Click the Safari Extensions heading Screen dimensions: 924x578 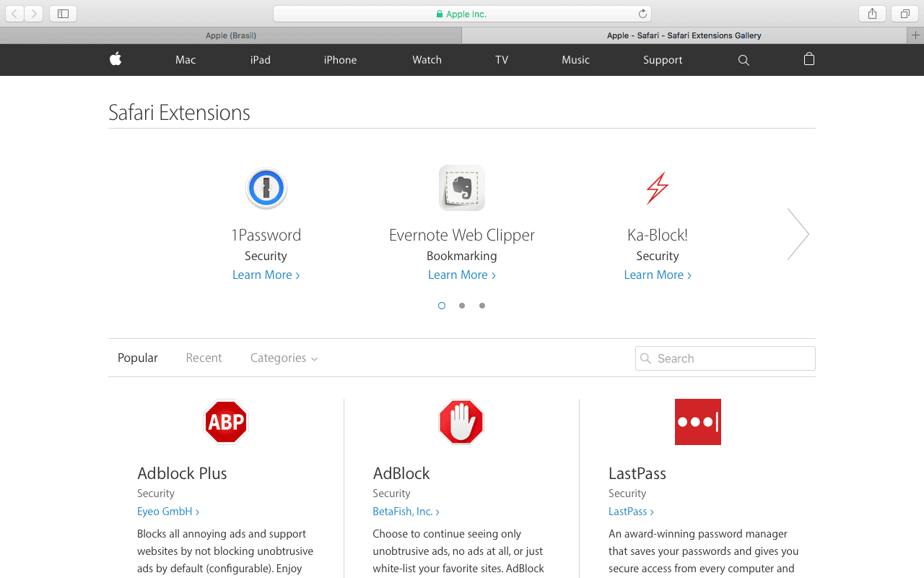tap(179, 113)
